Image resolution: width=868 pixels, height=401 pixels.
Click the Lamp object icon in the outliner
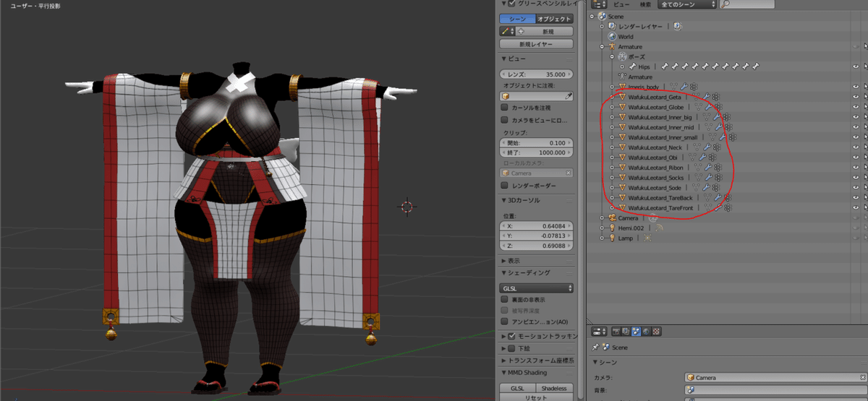(x=612, y=238)
